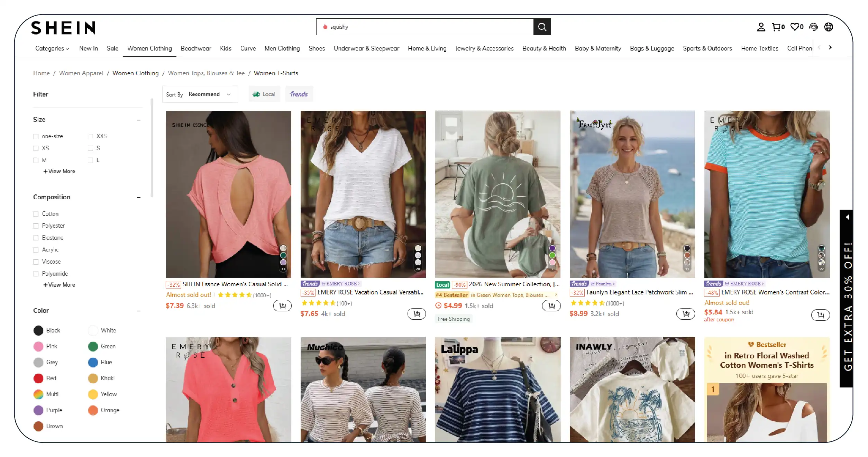Click the Local badge on 2026 Summer Collection

(x=442, y=285)
